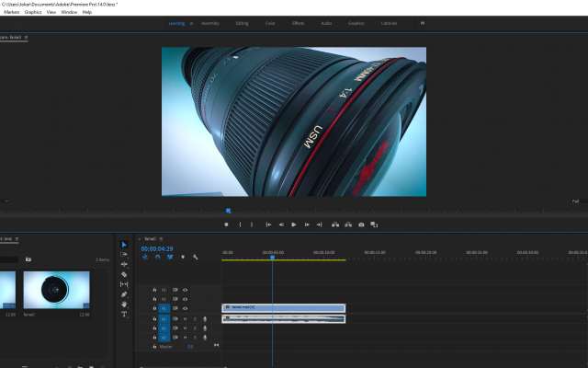This screenshot has height=368, width=588.
Task: Select the Ripple Edit tool
Action: 124,264
